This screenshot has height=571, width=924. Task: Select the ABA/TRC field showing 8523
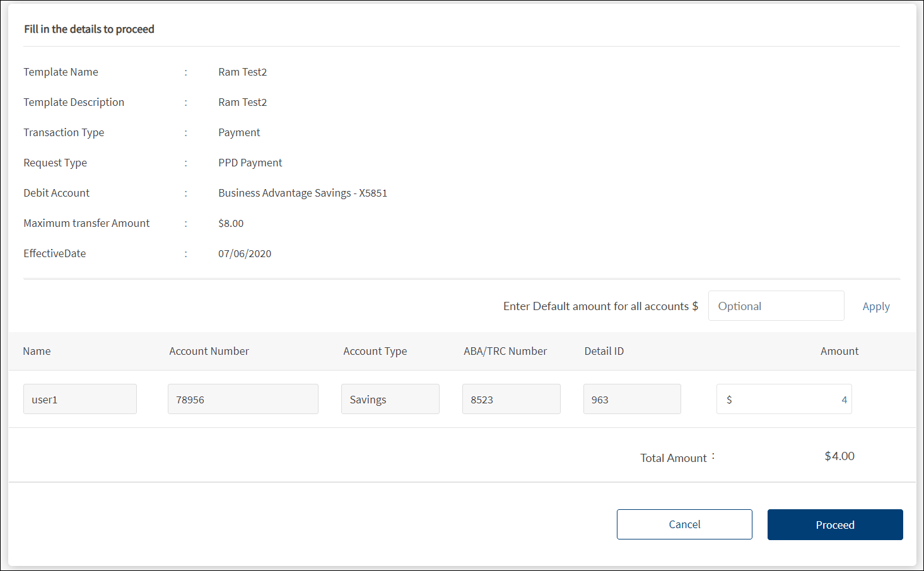511,400
